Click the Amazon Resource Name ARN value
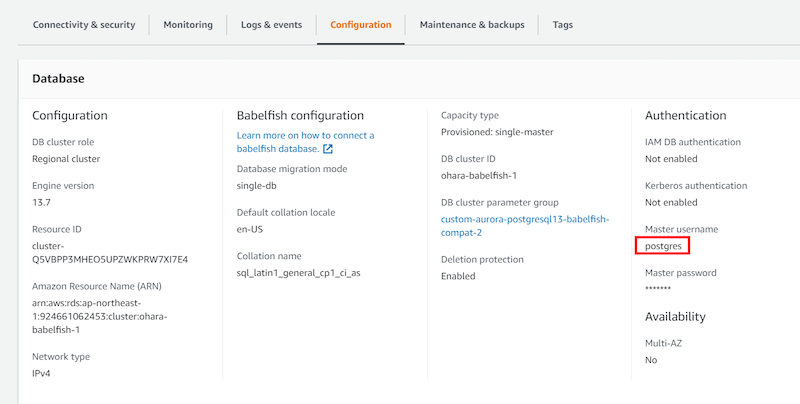Screen dimensions: 800x404 click(x=99, y=310)
